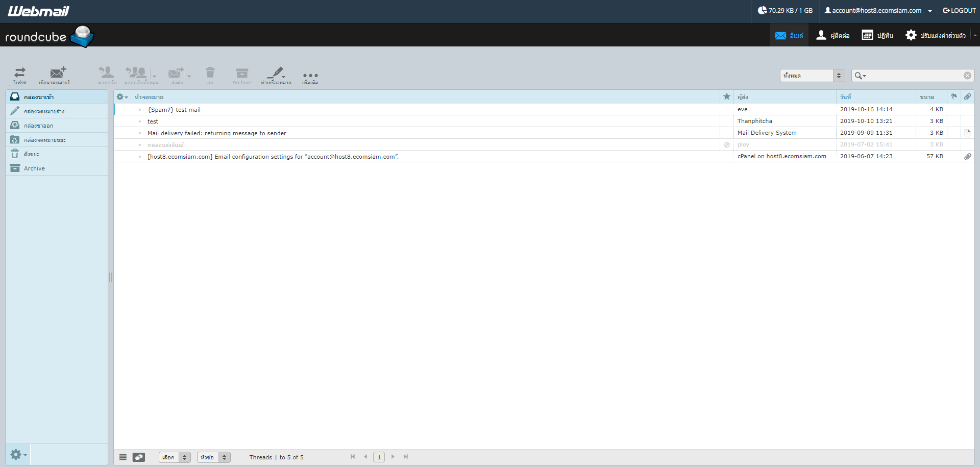Screen dimensions: 980x467
Task: Open the cPanel email configuration message
Action: pos(274,156)
